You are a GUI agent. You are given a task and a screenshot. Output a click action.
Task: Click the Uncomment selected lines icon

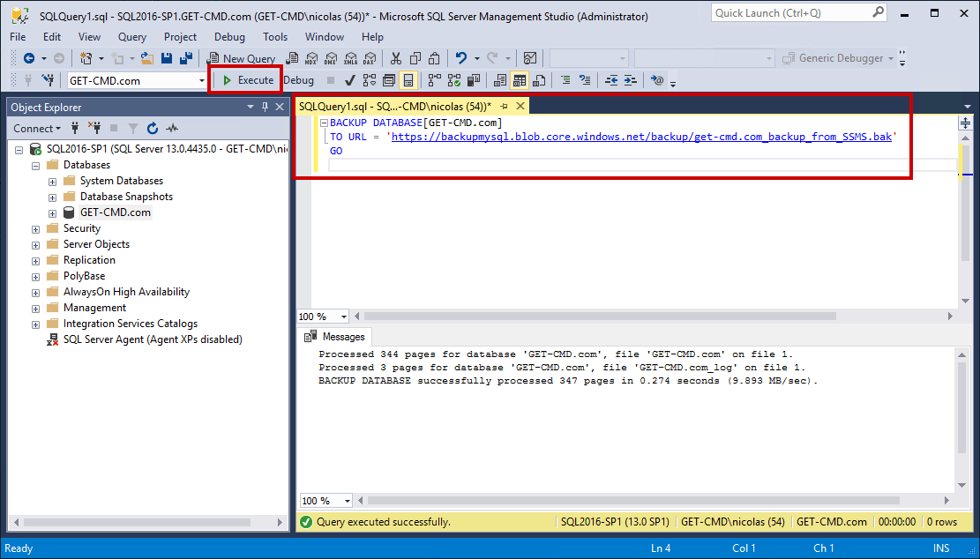[585, 80]
